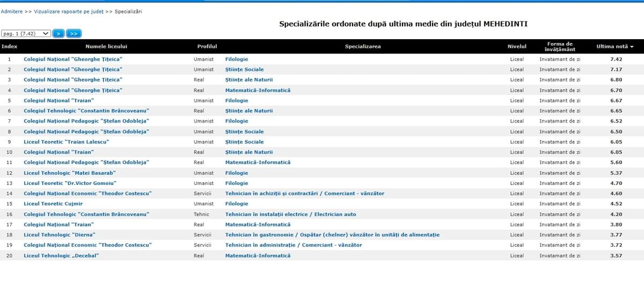Open the page selector dropdown
The image size is (644, 288).
[26, 33]
